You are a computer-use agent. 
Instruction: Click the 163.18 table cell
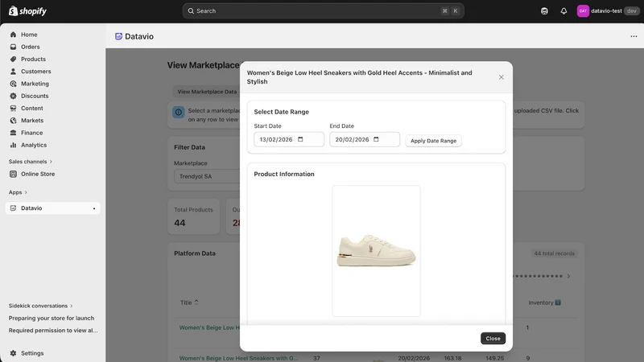coord(452,358)
